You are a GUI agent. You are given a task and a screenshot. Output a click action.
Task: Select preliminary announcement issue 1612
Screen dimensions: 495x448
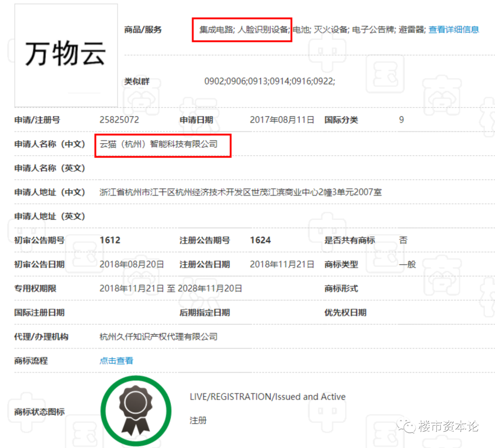pos(110,240)
